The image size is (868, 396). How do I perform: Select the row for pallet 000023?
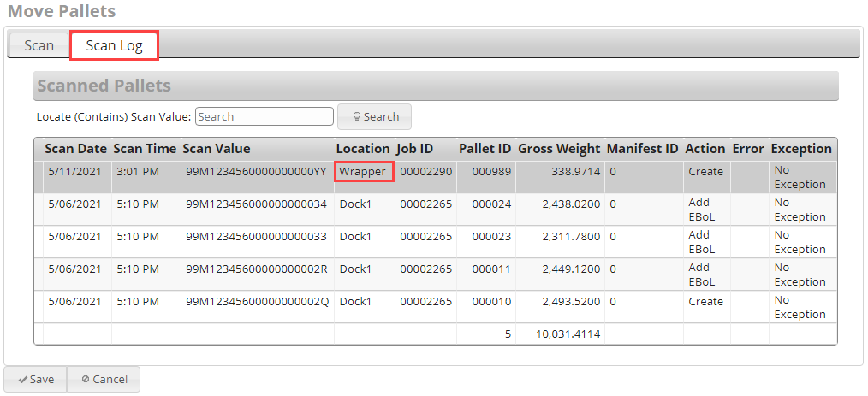tap(436, 242)
